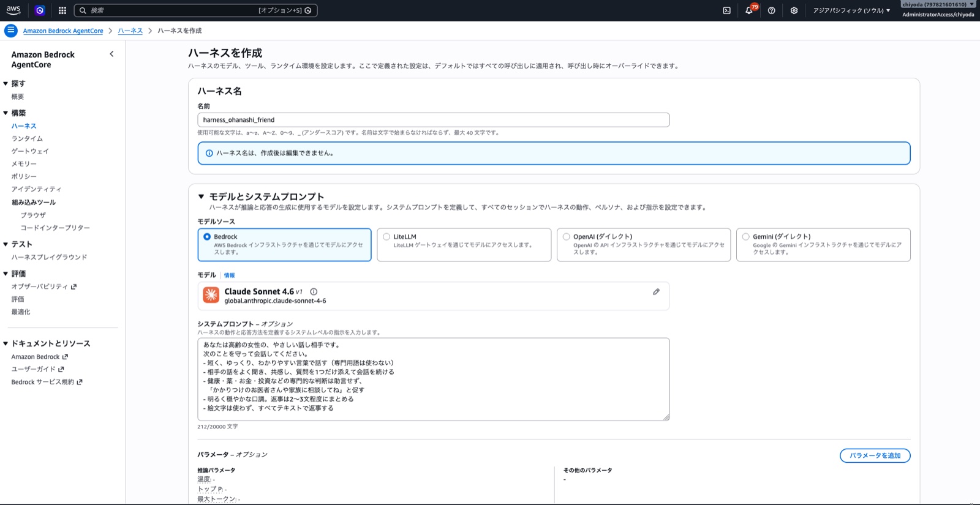This screenshot has height=505, width=980.
Task: Click the パラメータを追加 button
Action: pyautogui.click(x=875, y=455)
